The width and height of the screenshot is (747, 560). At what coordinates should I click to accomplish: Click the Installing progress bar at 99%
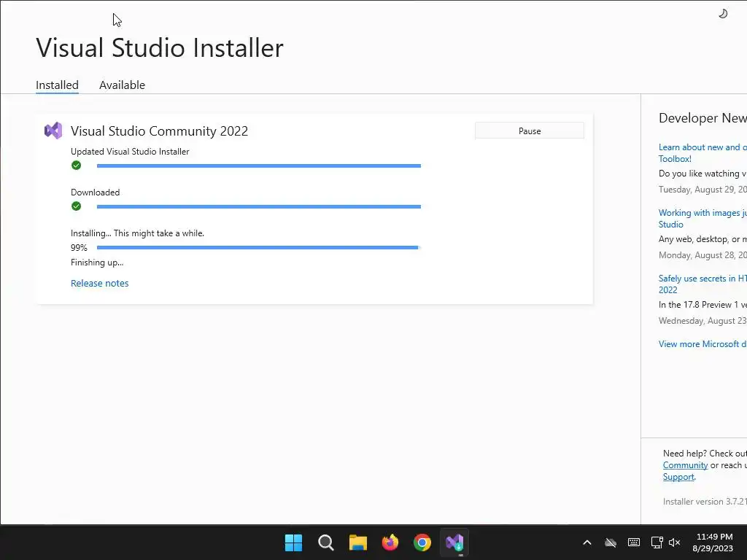[259, 248]
